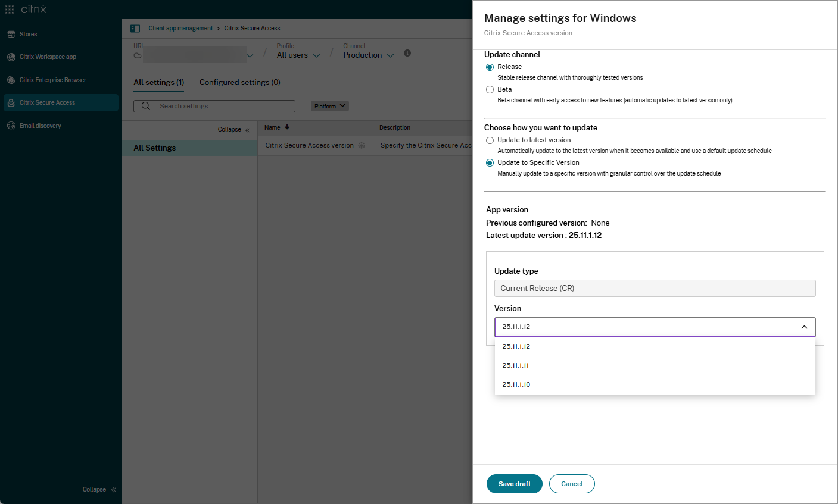Open the Platform filter dropdown
838x504 pixels.
point(330,106)
